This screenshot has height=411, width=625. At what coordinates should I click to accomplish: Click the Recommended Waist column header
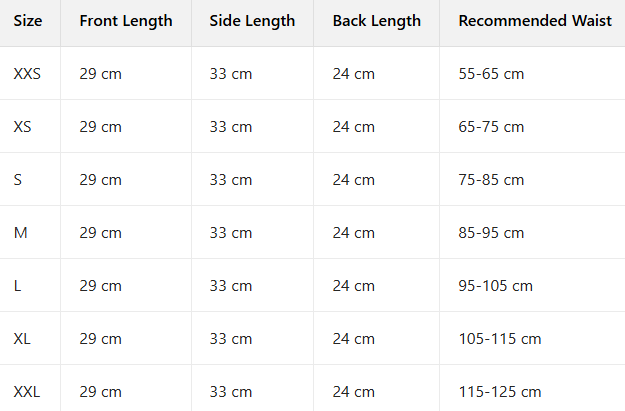[x=535, y=21]
